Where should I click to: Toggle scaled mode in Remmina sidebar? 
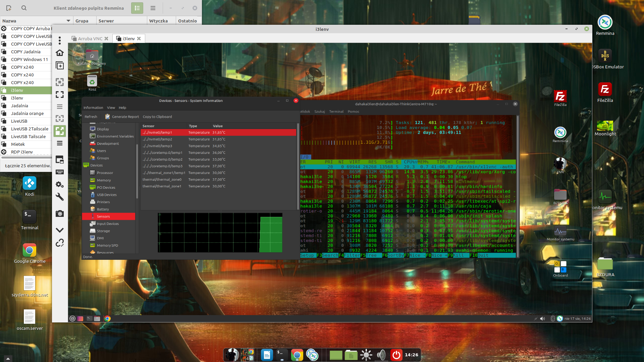point(60,131)
